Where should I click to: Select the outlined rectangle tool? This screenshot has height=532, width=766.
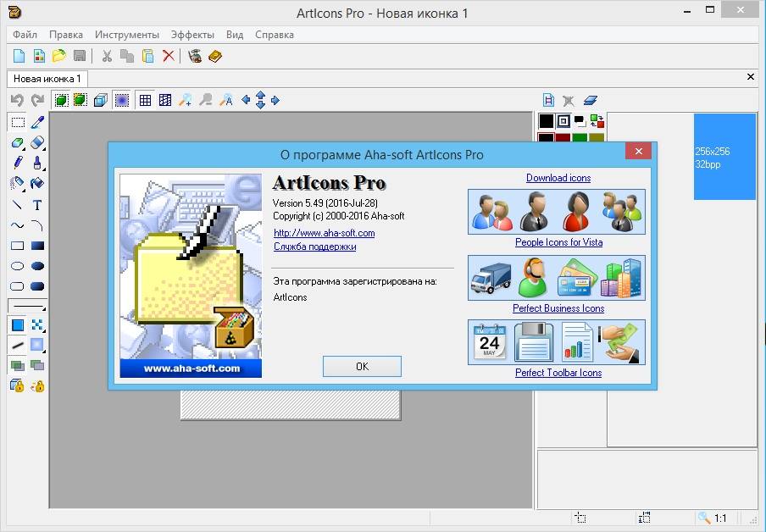pyautogui.click(x=18, y=246)
